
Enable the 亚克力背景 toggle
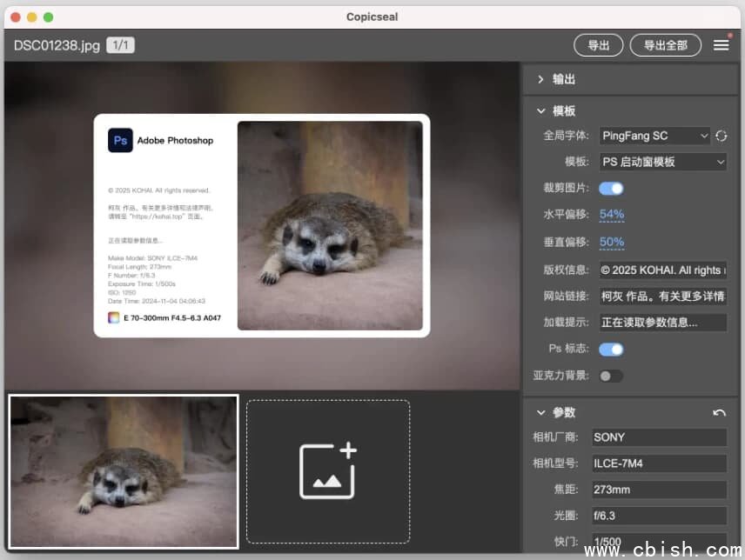click(611, 376)
